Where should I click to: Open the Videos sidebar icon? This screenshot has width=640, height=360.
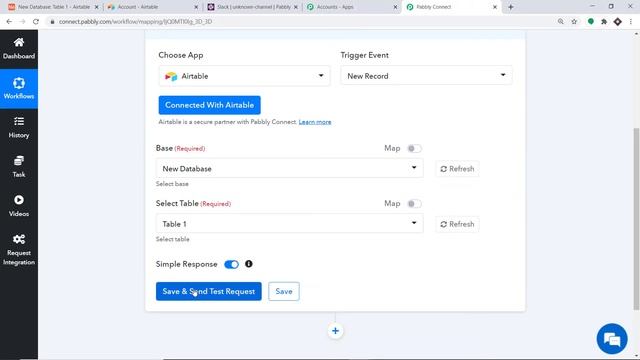[19, 206]
